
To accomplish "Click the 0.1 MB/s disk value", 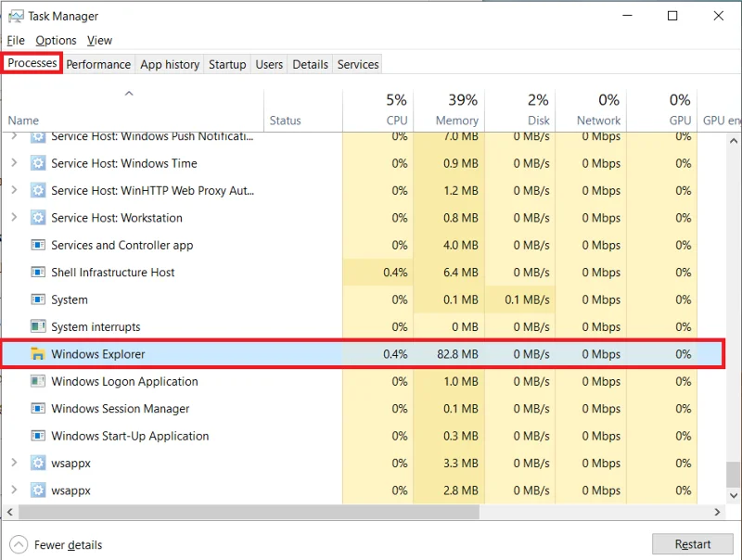I will click(527, 299).
